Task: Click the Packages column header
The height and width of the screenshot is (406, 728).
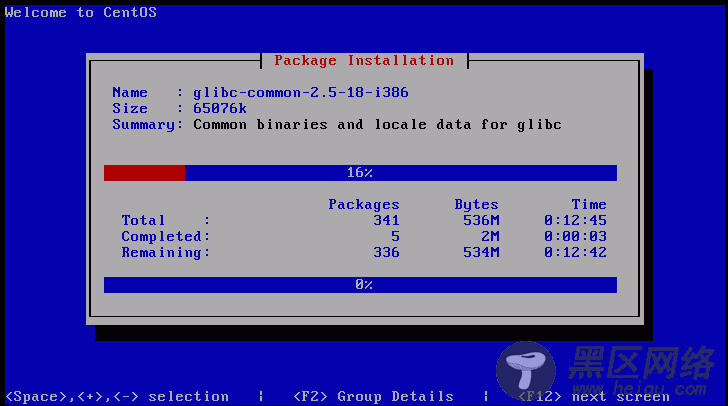Action: click(364, 204)
